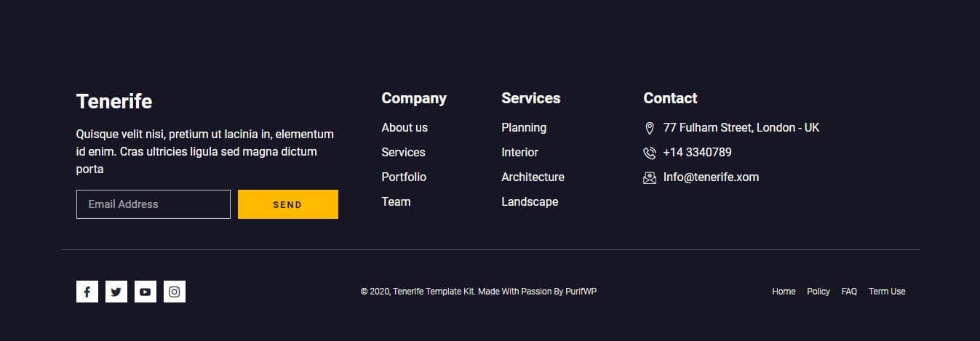The width and height of the screenshot is (980, 341).
Task: Click the location pin icon beside address
Action: click(650, 128)
